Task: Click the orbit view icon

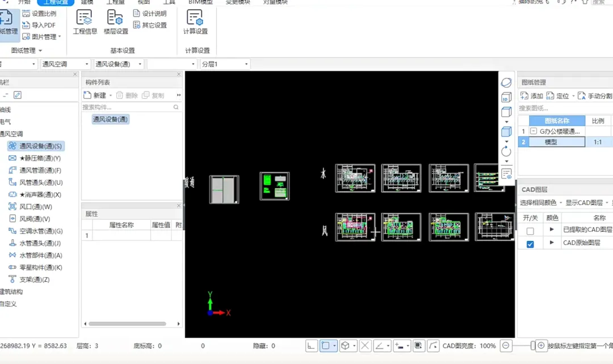Action: (506, 82)
